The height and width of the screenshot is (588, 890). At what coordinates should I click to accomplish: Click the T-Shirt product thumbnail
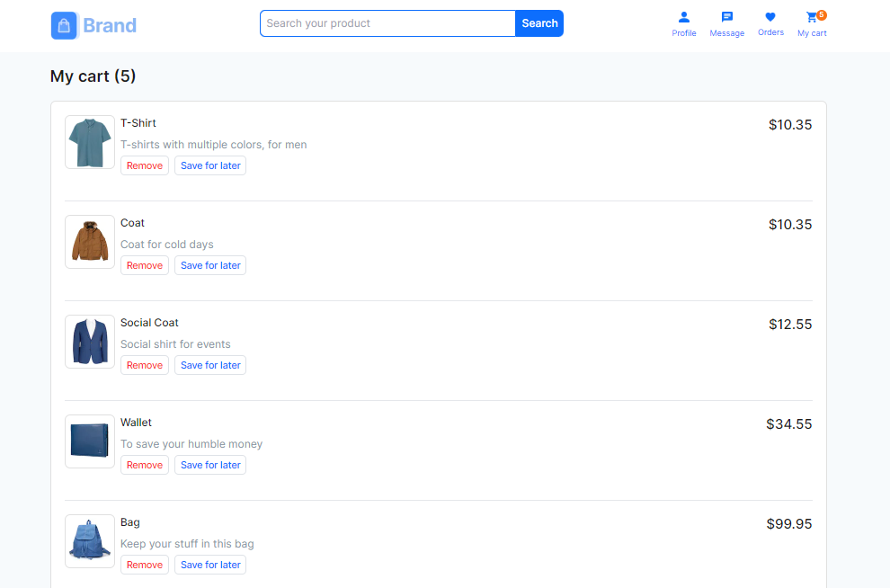coord(90,142)
